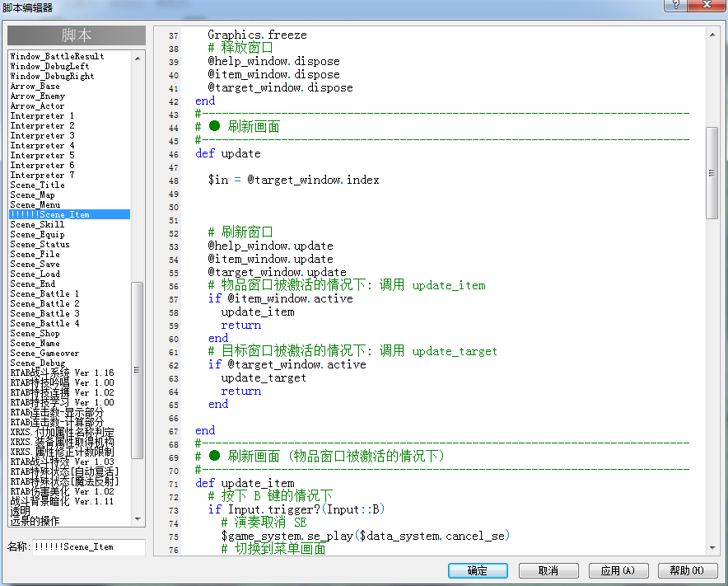728x586 pixels.
Task: Select Scene_Skill script
Action: point(37,224)
